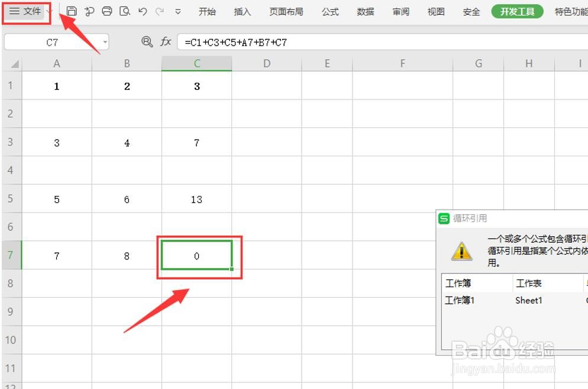Click cell C1 containing 3
The width and height of the screenshot is (588, 389).
tap(197, 86)
